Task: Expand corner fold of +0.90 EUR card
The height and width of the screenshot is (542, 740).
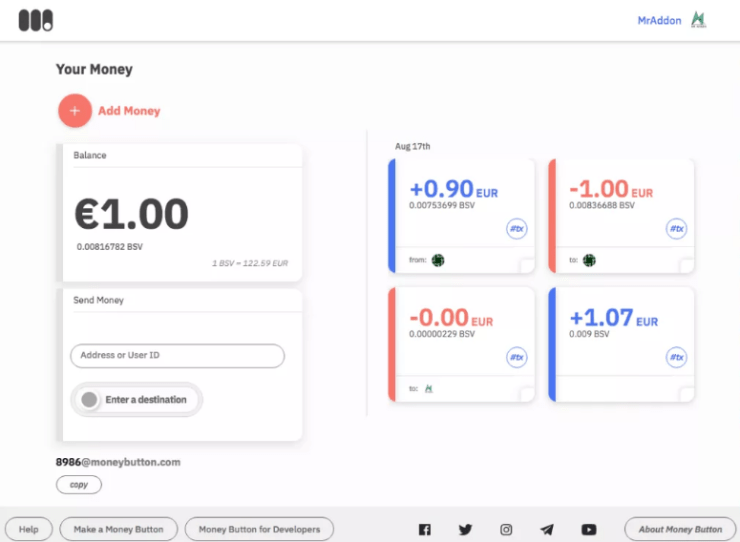Action: click(527, 265)
